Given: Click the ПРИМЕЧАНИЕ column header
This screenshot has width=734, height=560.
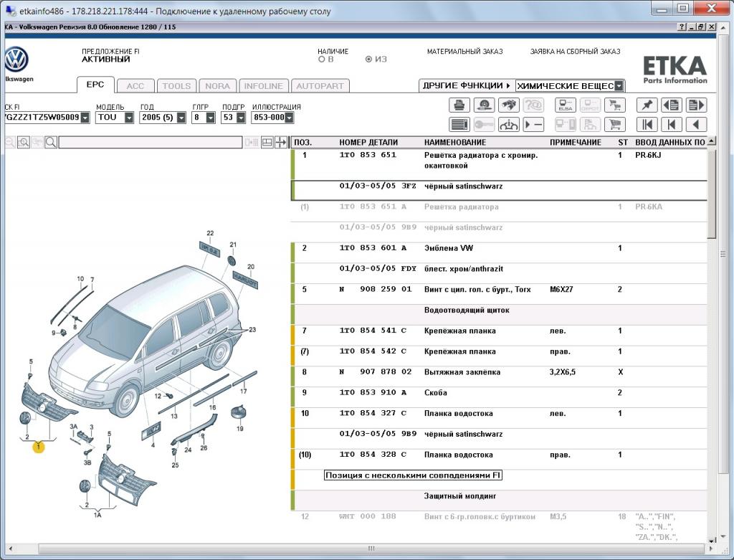Looking at the screenshot, I should point(576,143).
